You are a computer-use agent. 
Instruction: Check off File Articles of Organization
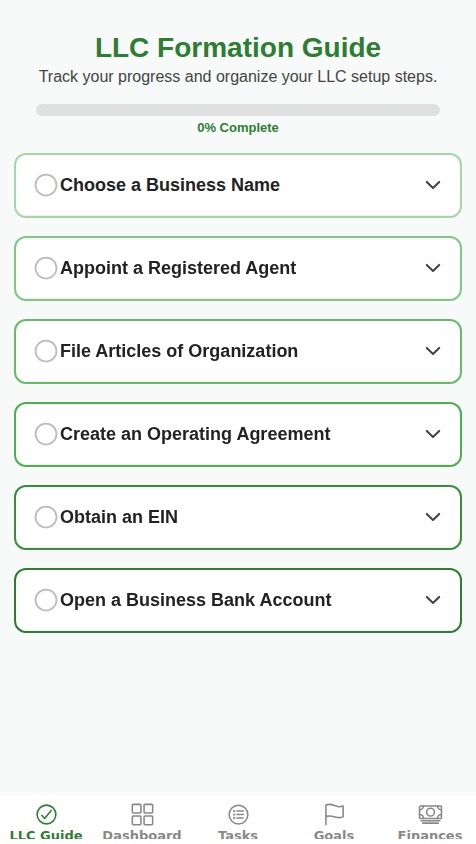coord(46,351)
